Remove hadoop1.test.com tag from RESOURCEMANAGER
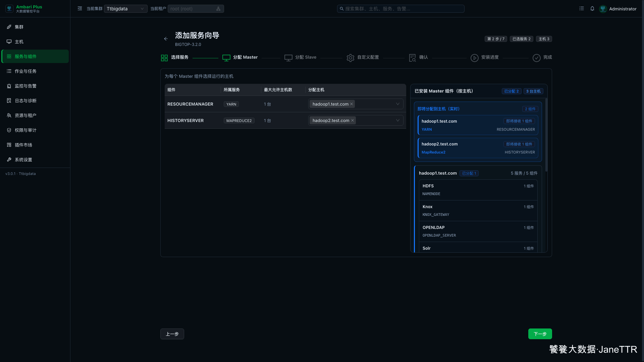 352,104
